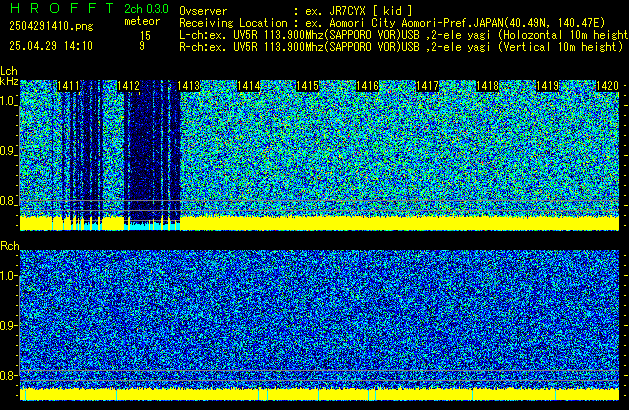
Task: Click time marker 1415
Action: (307, 86)
